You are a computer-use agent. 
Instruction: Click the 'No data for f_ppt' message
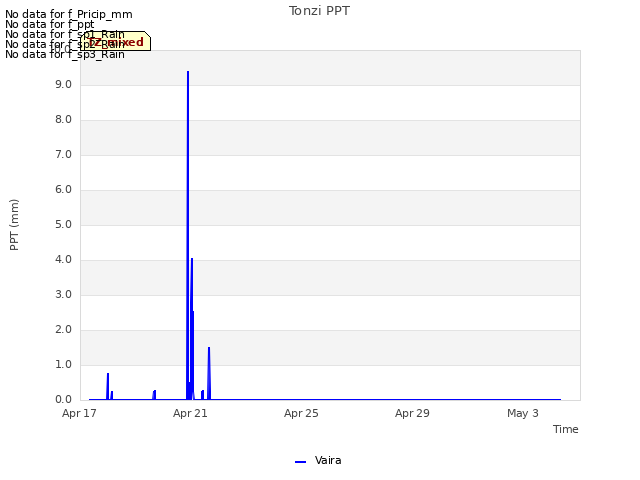[x=49, y=24]
